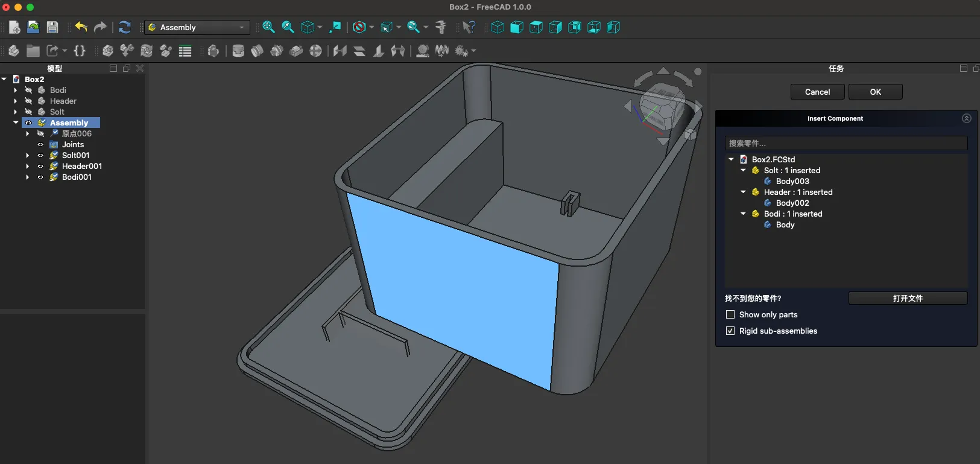
Task: Show the hidden Header part via eye icon
Action: click(28, 101)
